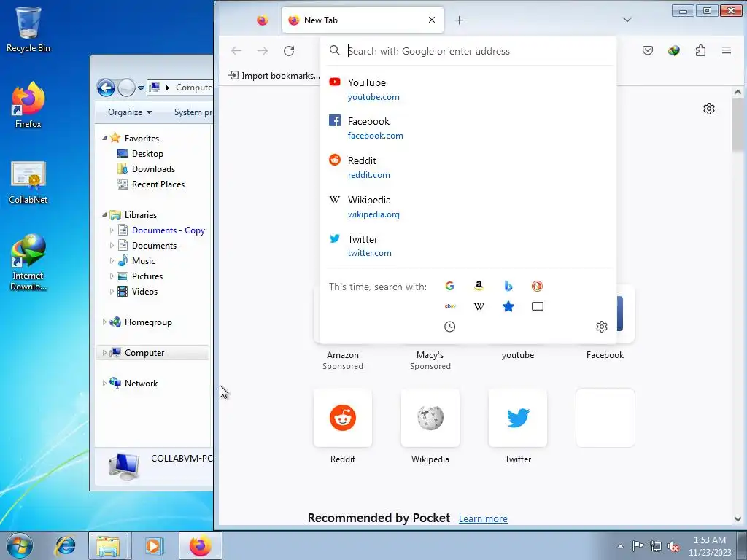Select Homegroup in navigation pane
Image resolution: width=747 pixels, height=560 pixels.
pyautogui.click(x=148, y=322)
